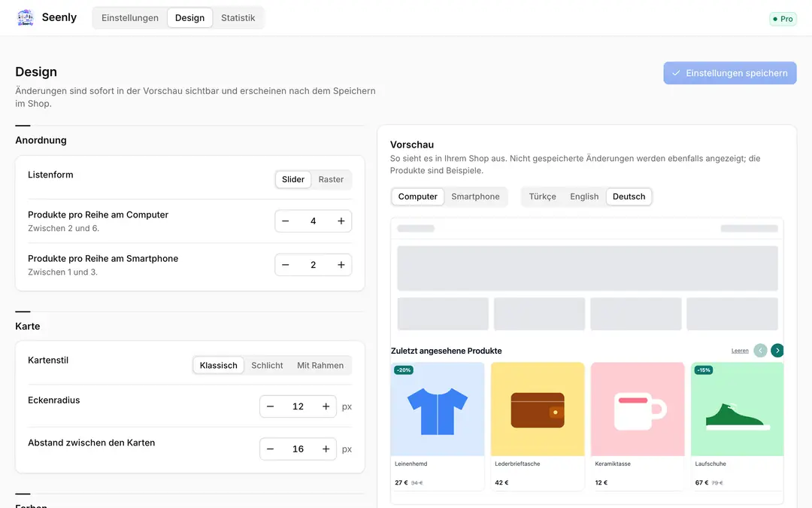Viewport: 812px width, 508px height.
Task: Click the Seenly brand name
Action: 59,17
